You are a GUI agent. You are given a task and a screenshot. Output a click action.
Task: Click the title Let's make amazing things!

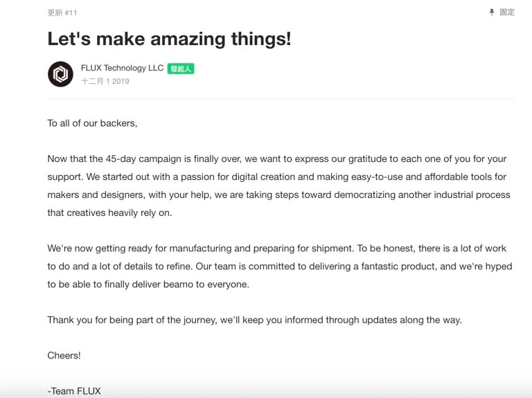coord(169,39)
